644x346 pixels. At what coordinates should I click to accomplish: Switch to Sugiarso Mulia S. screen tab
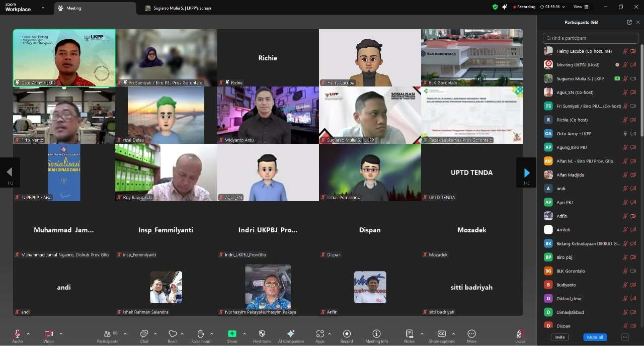tap(181, 8)
